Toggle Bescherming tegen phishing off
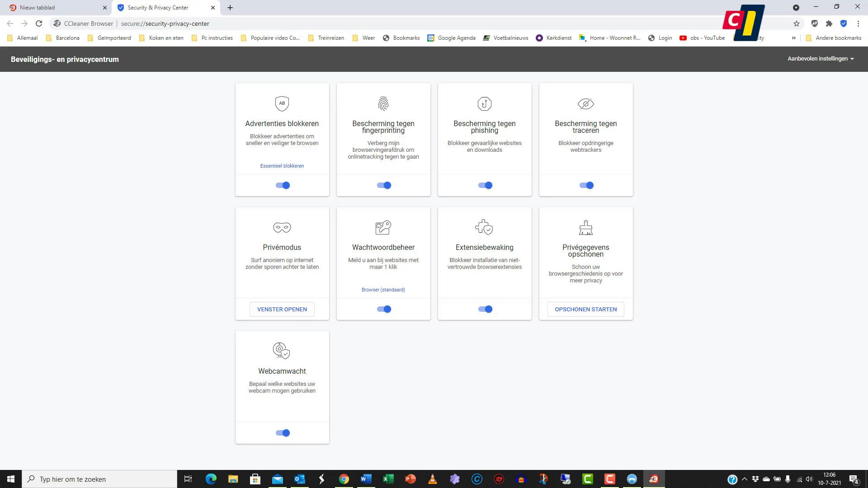 point(484,185)
